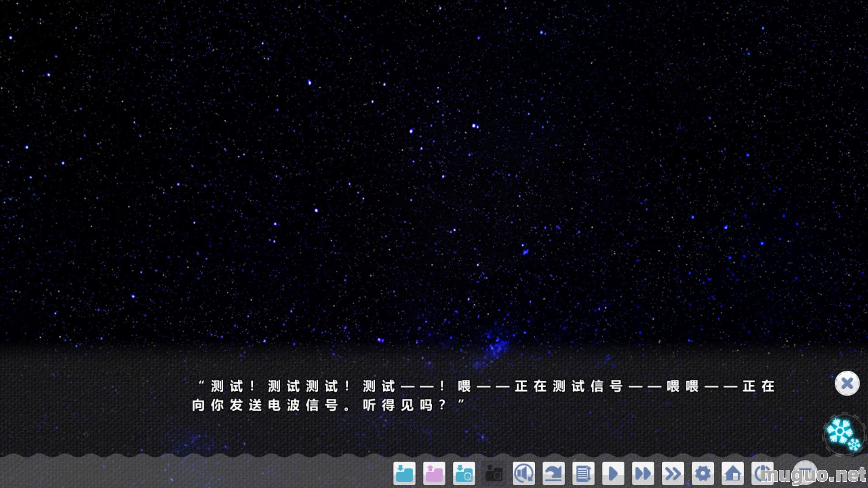Click the dark quick load icon

(x=494, y=474)
